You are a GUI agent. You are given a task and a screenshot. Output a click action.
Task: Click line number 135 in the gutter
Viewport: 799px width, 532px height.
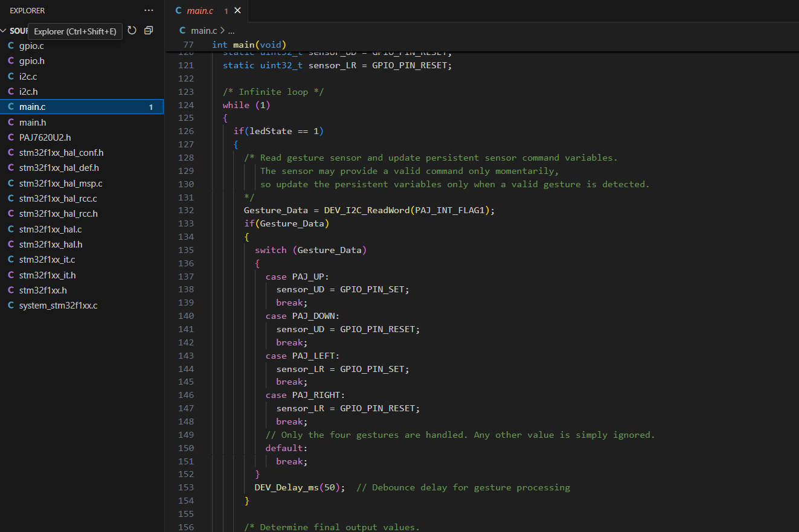186,250
